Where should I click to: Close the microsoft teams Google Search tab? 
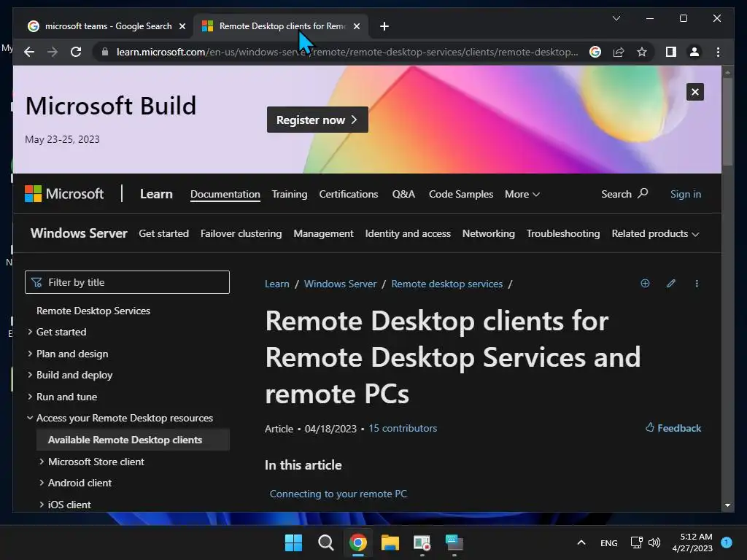tap(182, 26)
